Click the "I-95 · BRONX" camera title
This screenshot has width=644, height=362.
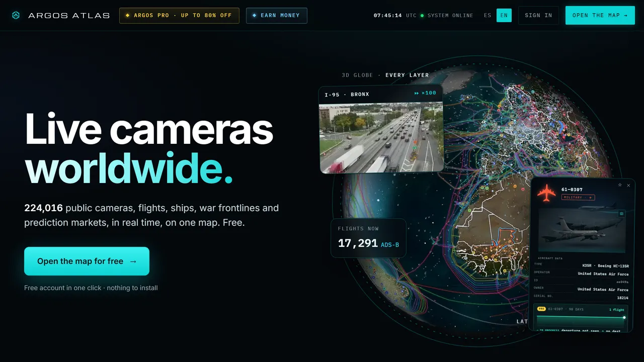click(x=347, y=95)
